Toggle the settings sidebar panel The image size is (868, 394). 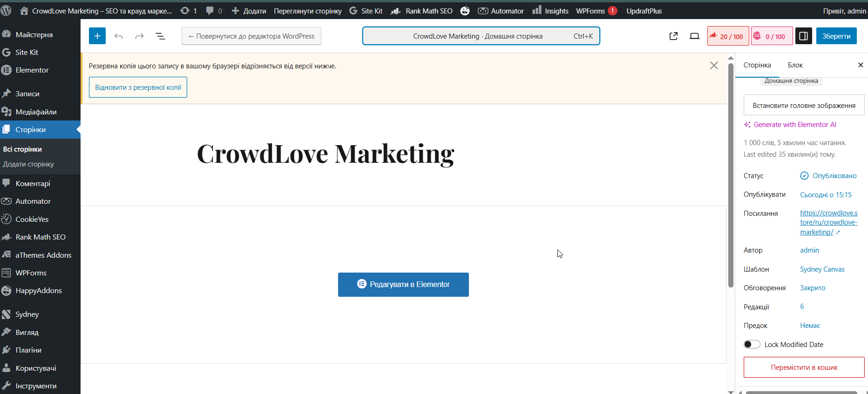(x=804, y=36)
